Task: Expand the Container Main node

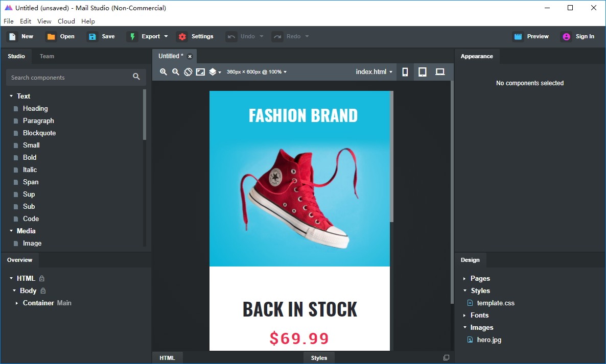Action: 17,303
